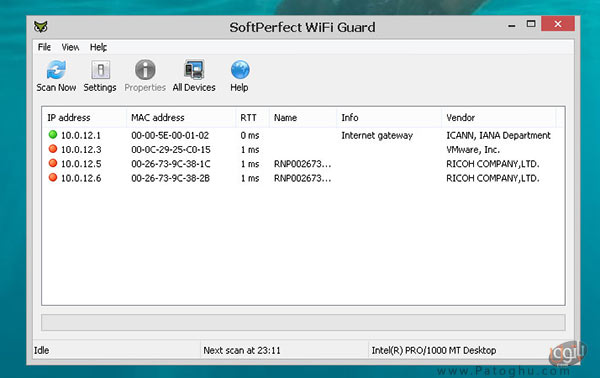This screenshot has height=378, width=600.
Task: Select the row with IP 10.0.12.1
Action: tap(303, 135)
